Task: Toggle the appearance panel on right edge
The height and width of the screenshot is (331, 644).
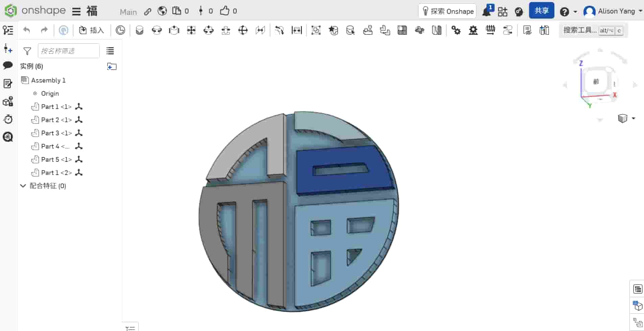Action: pyautogui.click(x=637, y=306)
